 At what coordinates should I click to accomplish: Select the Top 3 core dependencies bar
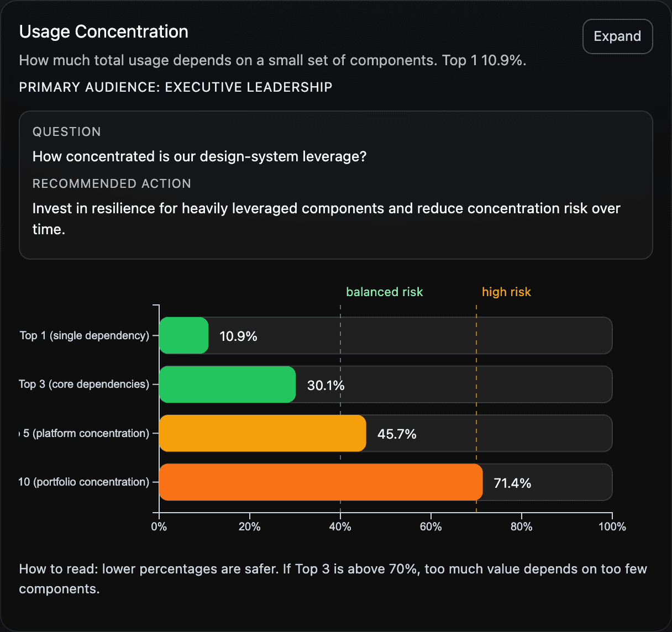(227, 384)
